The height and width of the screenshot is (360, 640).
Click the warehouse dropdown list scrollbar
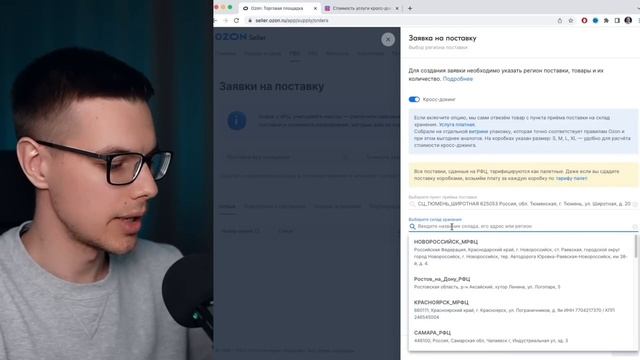pyautogui.click(x=636, y=246)
